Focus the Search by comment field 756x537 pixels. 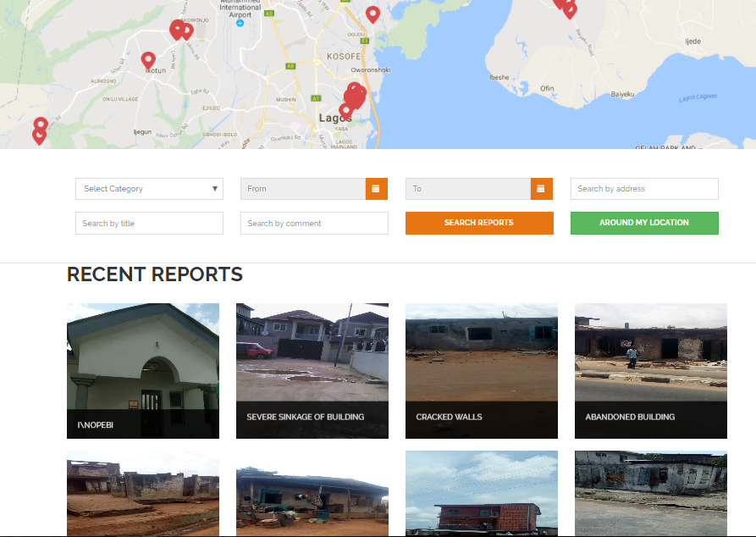(x=314, y=224)
